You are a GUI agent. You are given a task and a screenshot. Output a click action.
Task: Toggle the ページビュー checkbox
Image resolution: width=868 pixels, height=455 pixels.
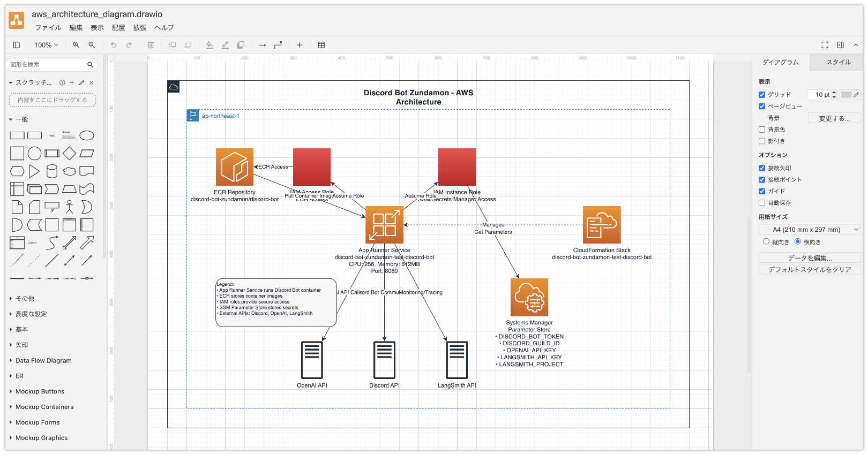(x=762, y=107)
